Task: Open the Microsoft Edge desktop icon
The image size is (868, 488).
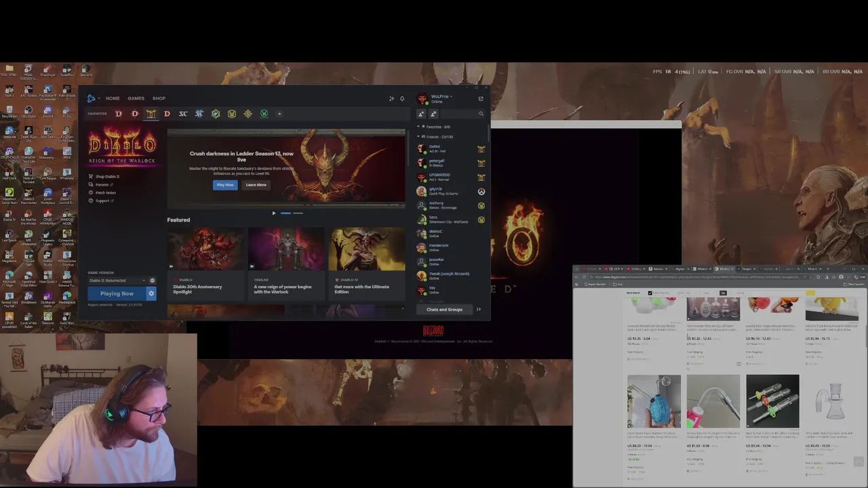Action: [9, 278]
